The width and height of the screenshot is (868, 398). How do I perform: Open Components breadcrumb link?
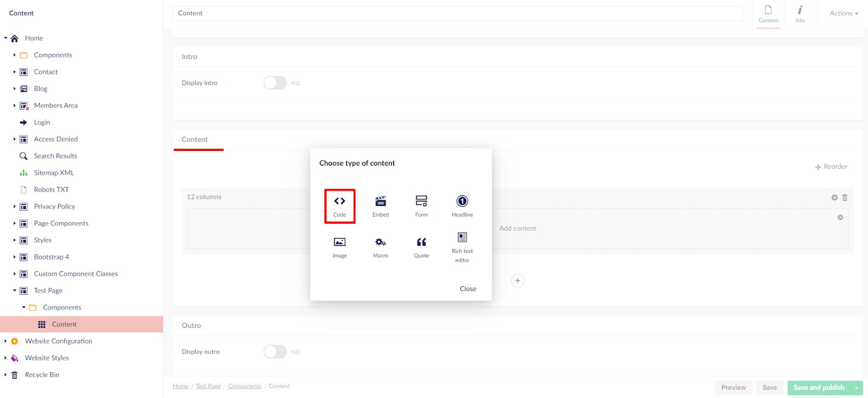coord(245,386)
